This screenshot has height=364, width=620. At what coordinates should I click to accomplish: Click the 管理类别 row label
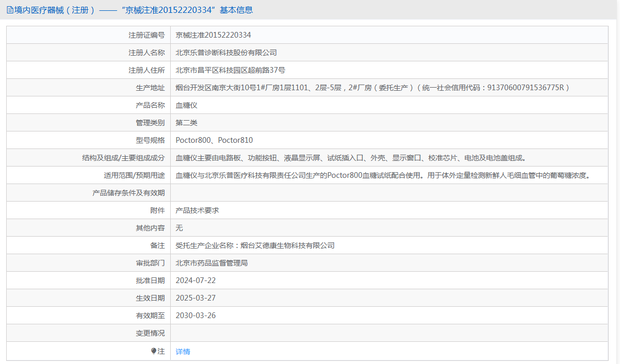click(x=150, y=123)
